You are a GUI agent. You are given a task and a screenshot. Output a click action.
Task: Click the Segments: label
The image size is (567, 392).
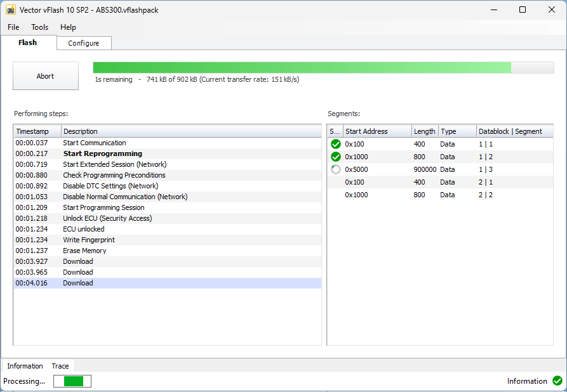coord(344,114)
